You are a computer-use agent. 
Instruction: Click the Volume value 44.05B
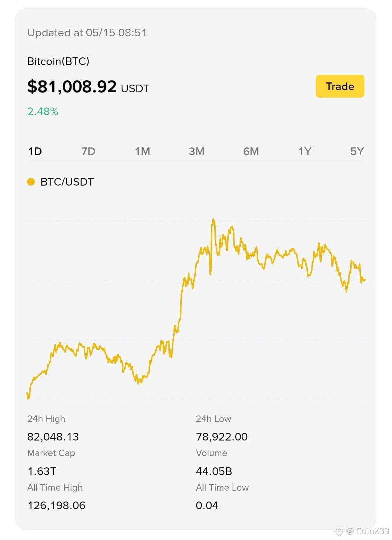click(x=214, y=471)
